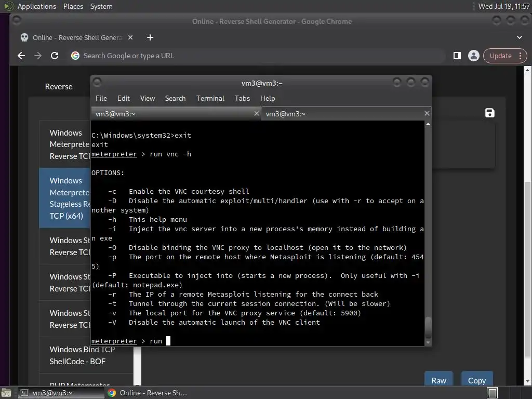Click the Google icon in address bar
Screen dimensions: 532x399
point(75,56)
